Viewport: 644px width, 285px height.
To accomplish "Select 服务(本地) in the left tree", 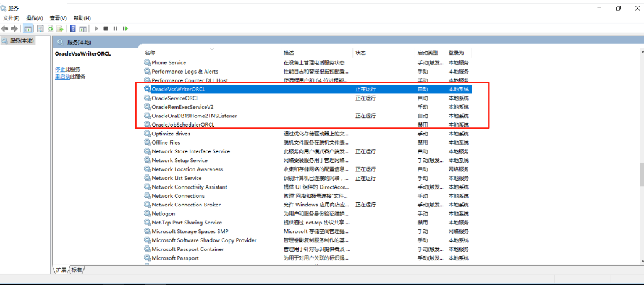I will (x=22, y=41).
